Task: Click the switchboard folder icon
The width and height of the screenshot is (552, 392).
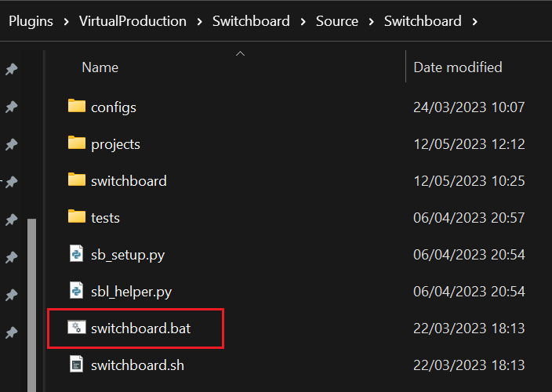Action: tap(76, 180)
